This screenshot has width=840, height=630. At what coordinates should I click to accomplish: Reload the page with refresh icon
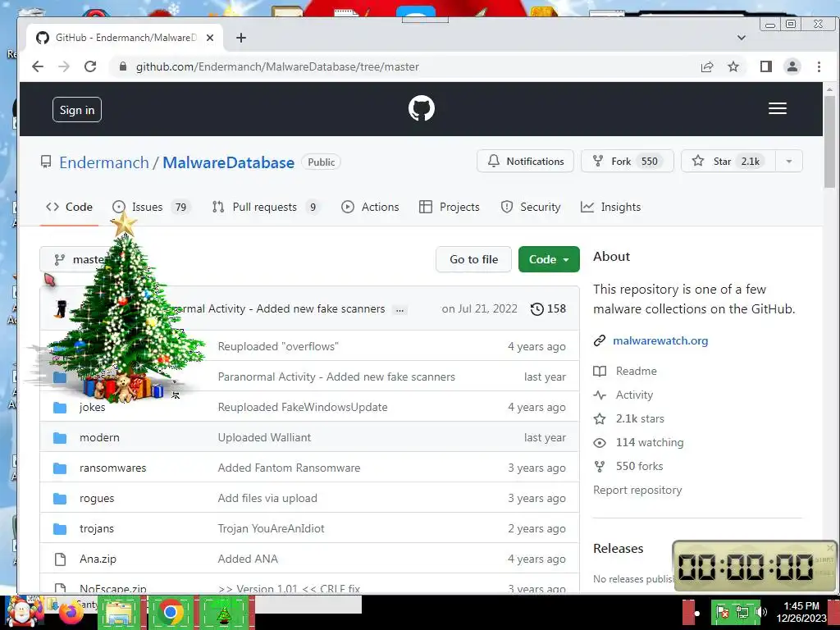click(x=90, y=66)
